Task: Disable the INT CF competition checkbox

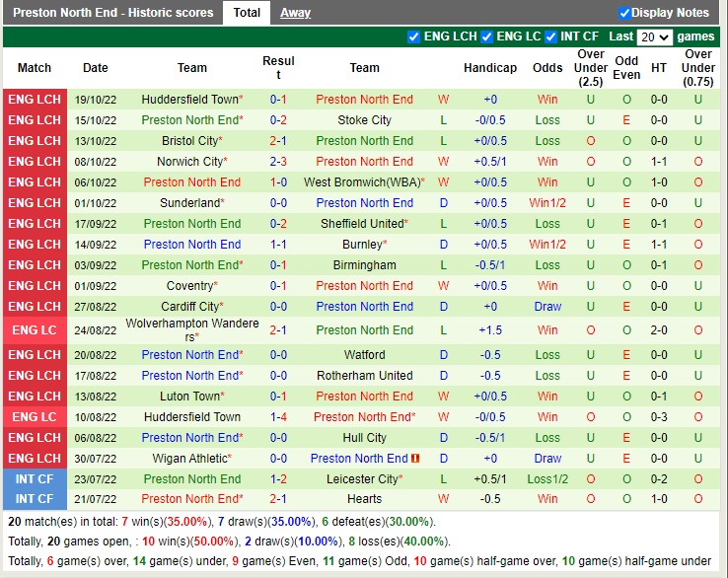Action: point(551,36)
